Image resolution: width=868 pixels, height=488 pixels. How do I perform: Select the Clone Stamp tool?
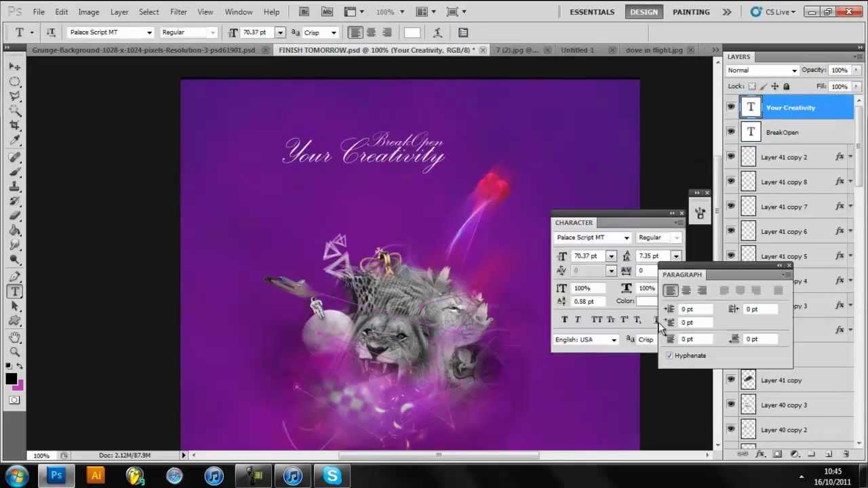click(x=14, y=187)
